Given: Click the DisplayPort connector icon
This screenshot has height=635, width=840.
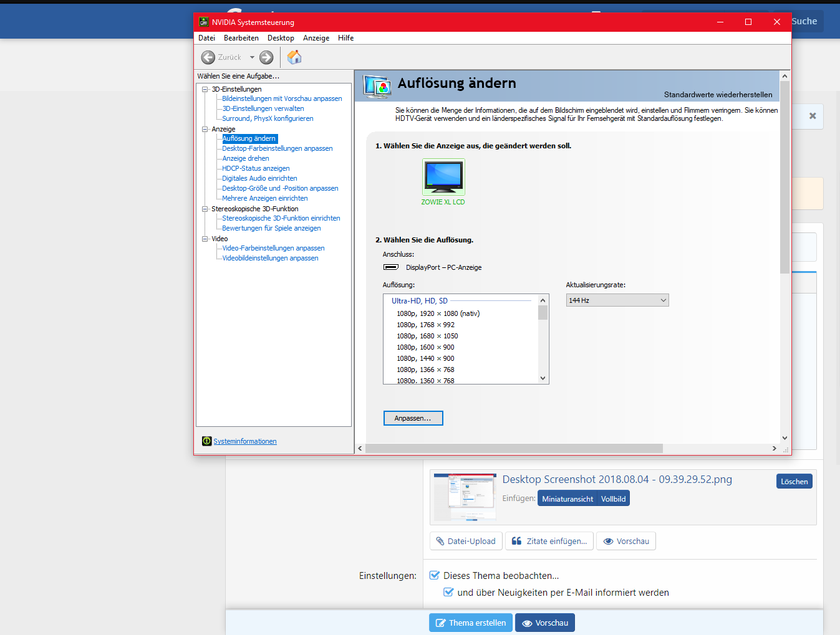Looking at the screenshot, I should pos(391,267).
